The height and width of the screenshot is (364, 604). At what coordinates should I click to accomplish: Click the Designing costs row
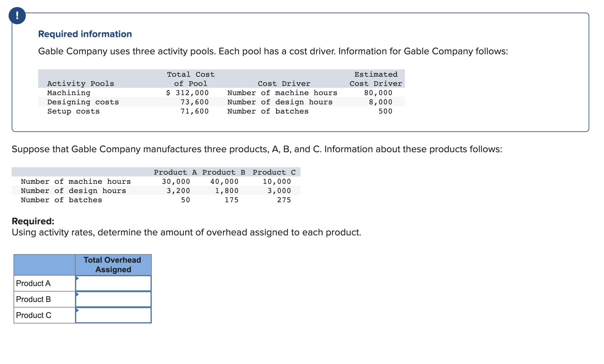point(83,102)
